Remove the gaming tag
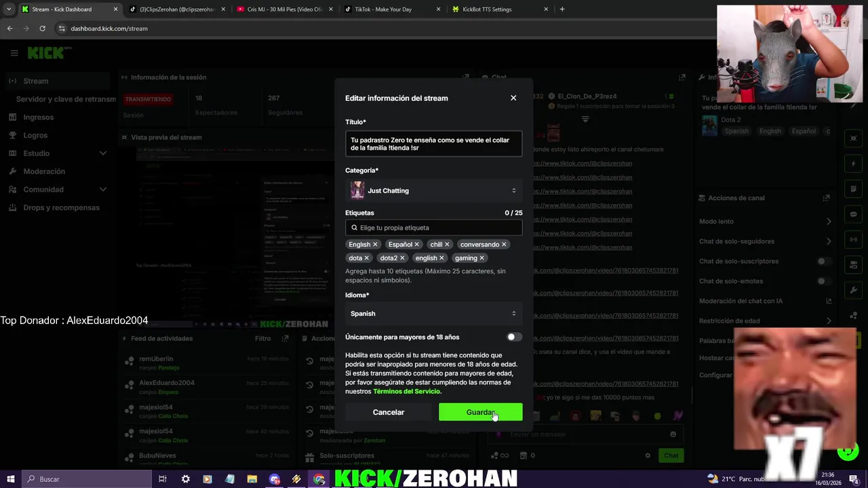 (482, 258)
